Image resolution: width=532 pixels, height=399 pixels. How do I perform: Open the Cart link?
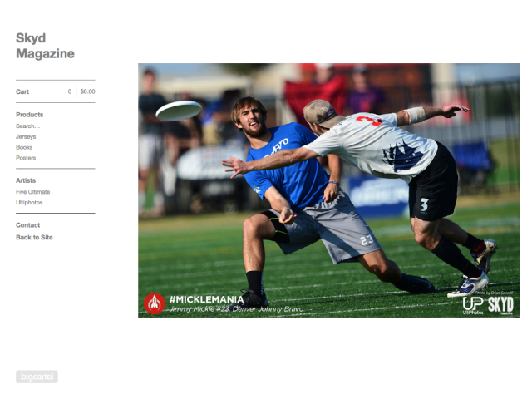[x=22, y=91]
